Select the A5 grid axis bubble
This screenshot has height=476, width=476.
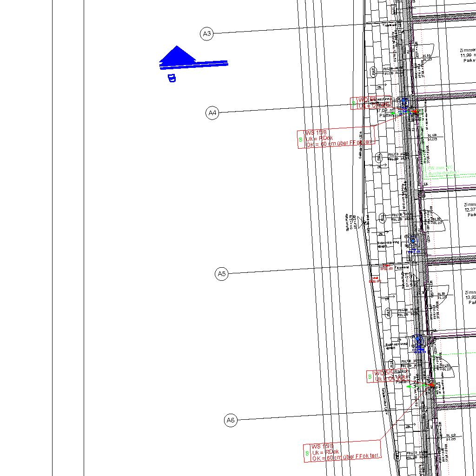222,274
